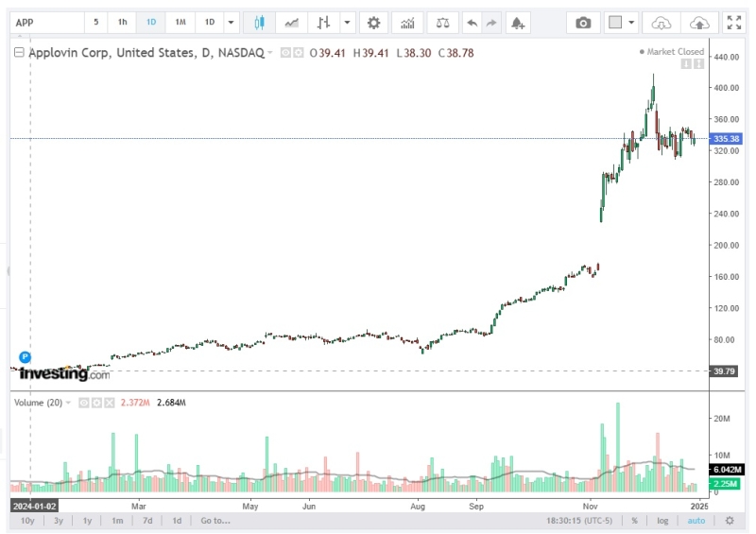Viewport: 756px width, 534px height.
Task: Select the candlestick chart style
Action: 259,23
